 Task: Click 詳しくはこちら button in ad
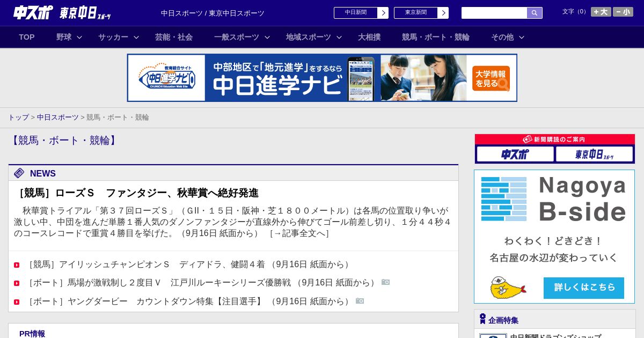click(x=584, y=288)
